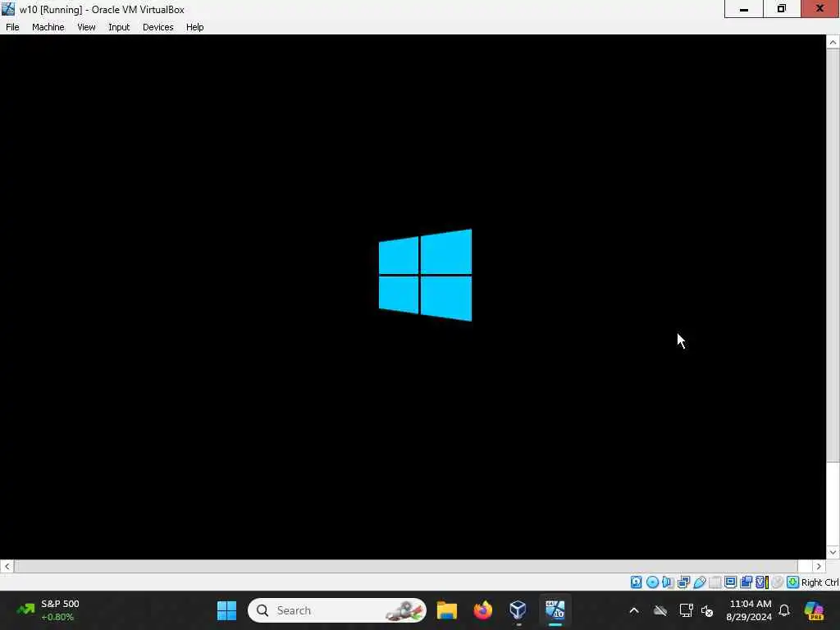This screenshot has width=840, height=630.
Task: Click the audio status icon
Action: tap(668, 582)
